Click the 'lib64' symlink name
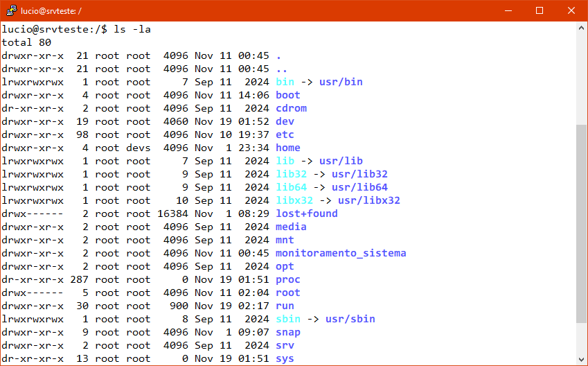588x366 pixels. tap(291, 187)
